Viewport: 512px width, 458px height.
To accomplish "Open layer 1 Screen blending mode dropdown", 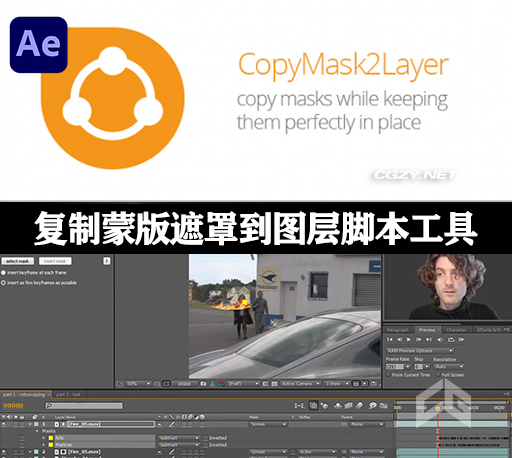I will (268, 424).
